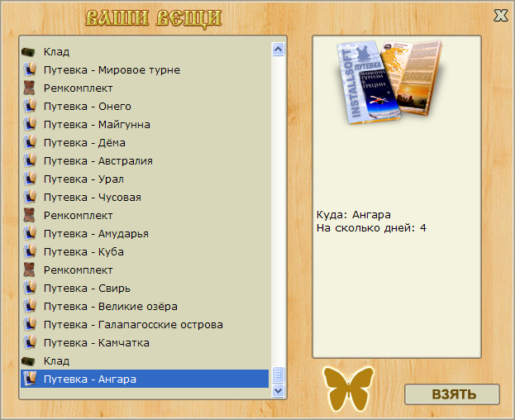Select the Ремкомплект below Мировое турне
515x420 pixels.
click(145, 88)
